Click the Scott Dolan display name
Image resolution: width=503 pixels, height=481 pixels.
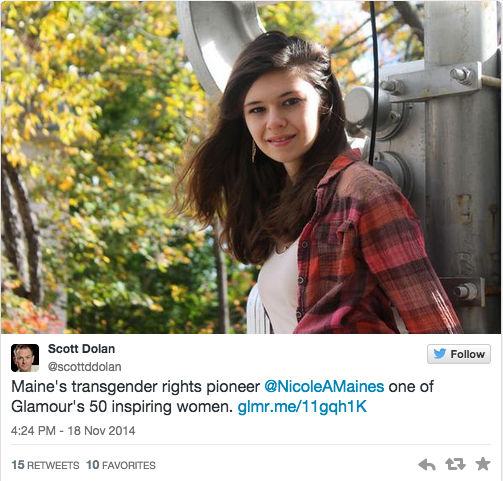coord(81,349)
